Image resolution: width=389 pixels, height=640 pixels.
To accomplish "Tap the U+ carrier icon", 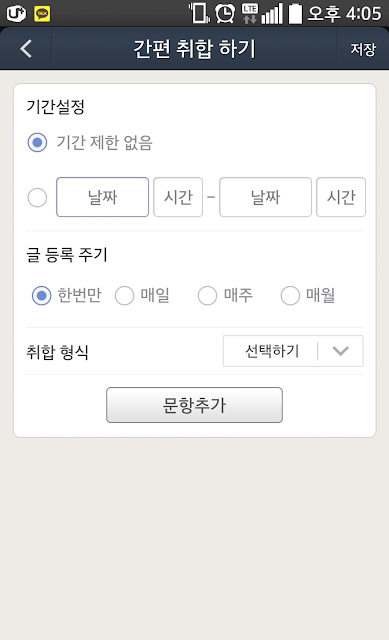I will pyautogui.click(x=16, y=13).
